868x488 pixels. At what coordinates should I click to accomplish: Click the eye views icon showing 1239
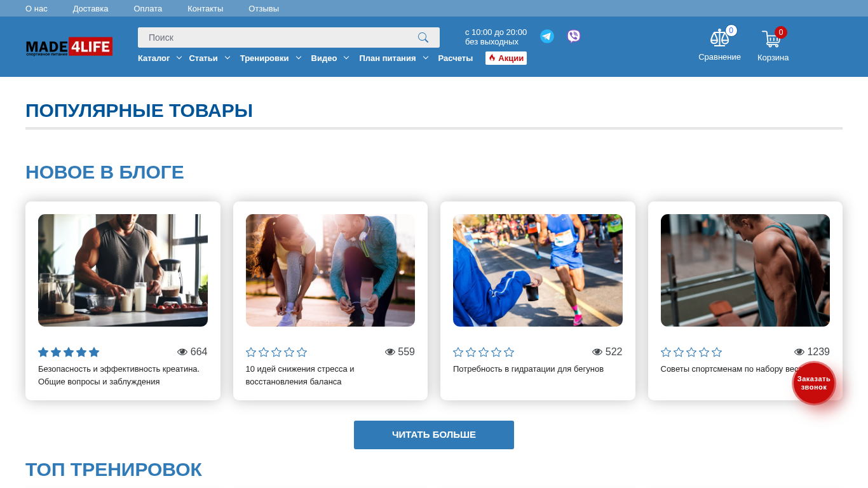[799, 352]
